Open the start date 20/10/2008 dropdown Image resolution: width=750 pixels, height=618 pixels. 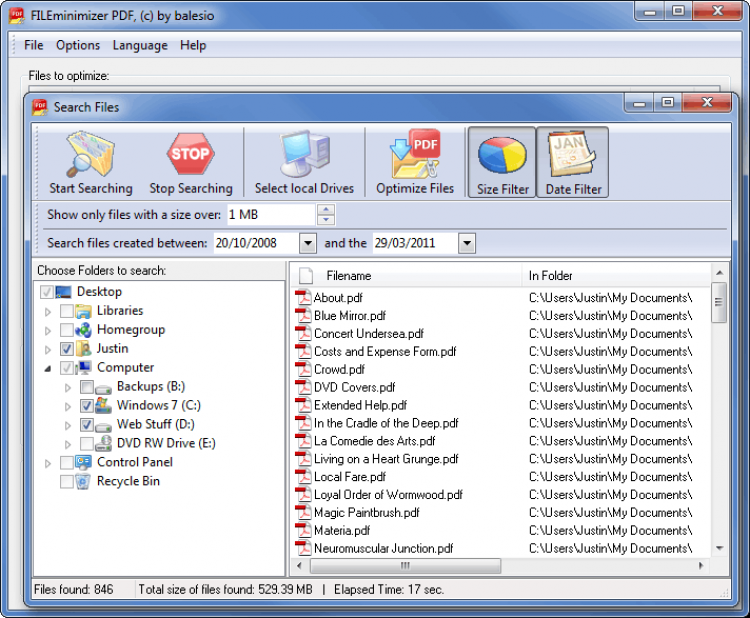coord(307,243)
